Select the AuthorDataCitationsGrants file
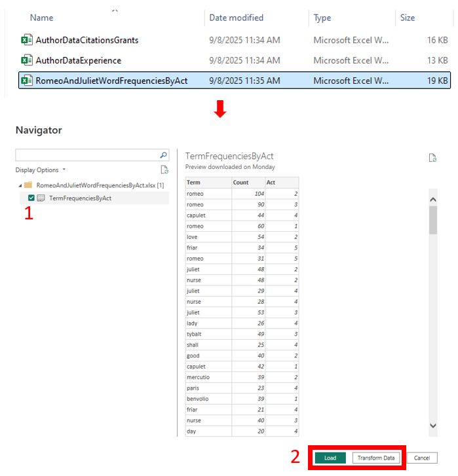Viewport: 458px width, 476px height. pyautogui.click(x=235, y=40)
